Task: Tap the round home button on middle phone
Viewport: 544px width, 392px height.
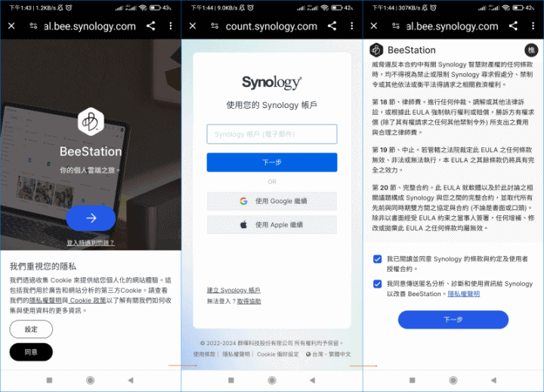Action: pyautogui.click(x=272, y=381)
